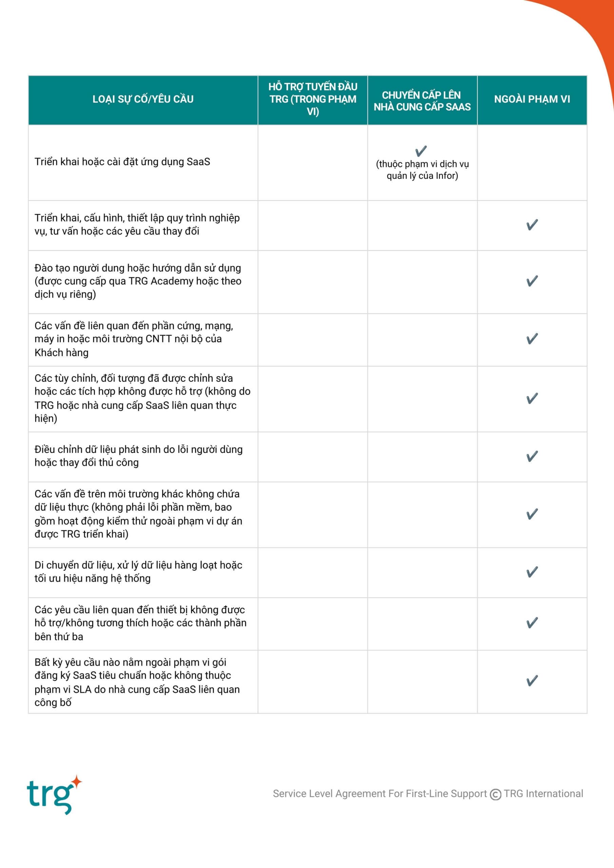614x868 pixels.
Task: Click the checkmark for user error data adjustment row
Action: click(532, 456)
